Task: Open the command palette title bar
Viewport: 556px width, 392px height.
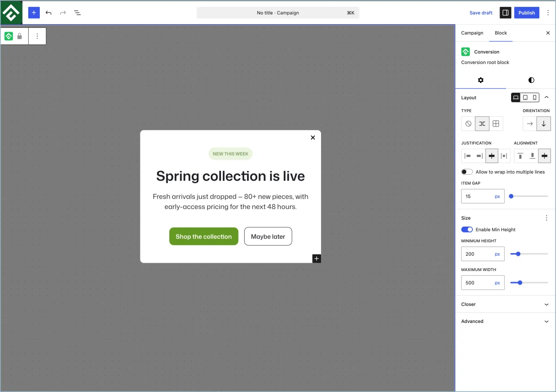Action: 278,13
